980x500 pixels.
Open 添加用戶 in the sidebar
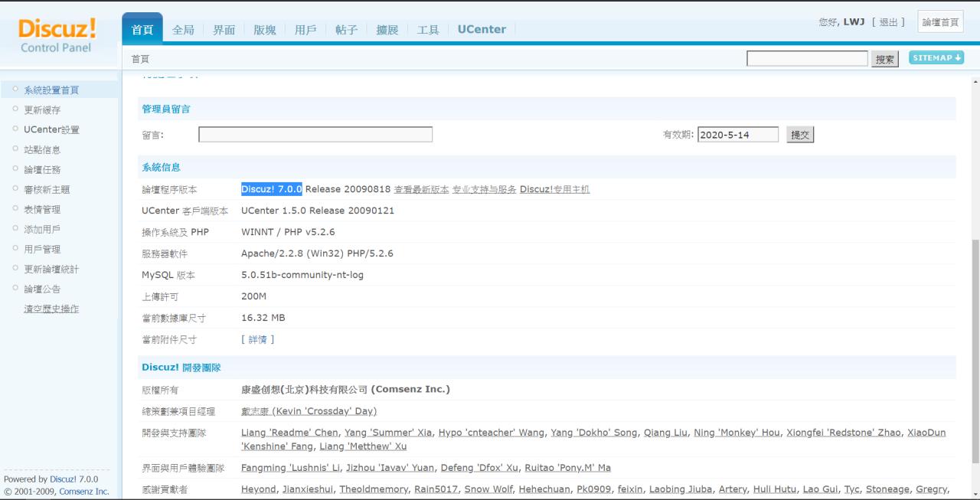42,230
